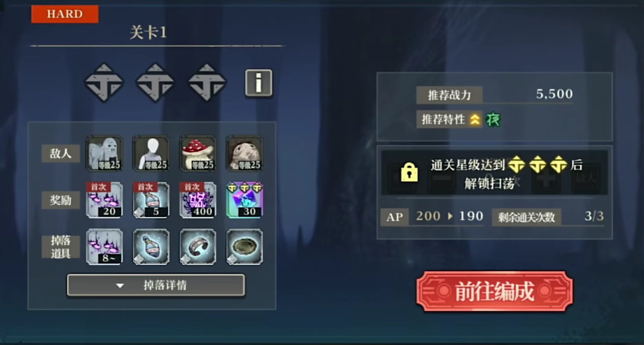The height and width of the screenshot is (345, 644).
Task: View first-time reward worth 400
Action: tap(198, 200)
